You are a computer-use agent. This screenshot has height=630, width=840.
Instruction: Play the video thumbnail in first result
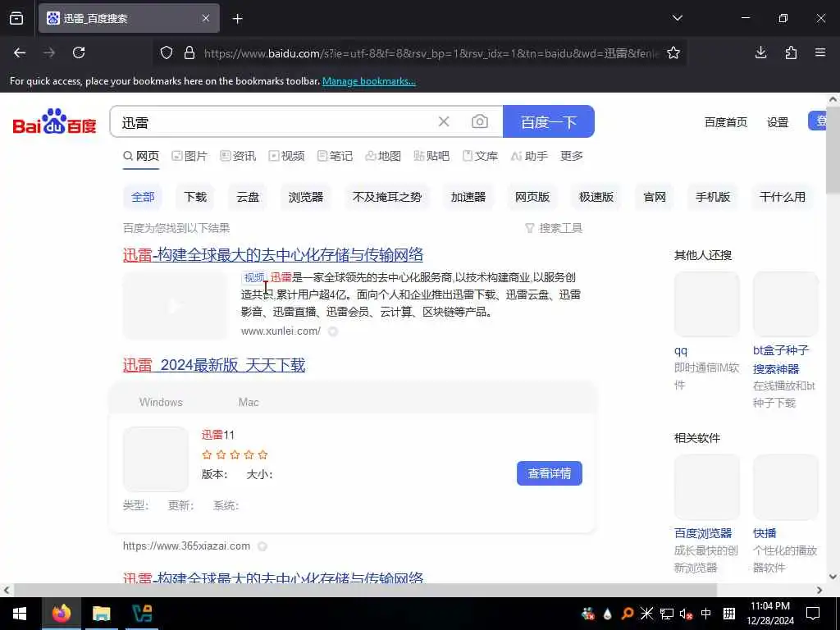[x=175, y=306]
